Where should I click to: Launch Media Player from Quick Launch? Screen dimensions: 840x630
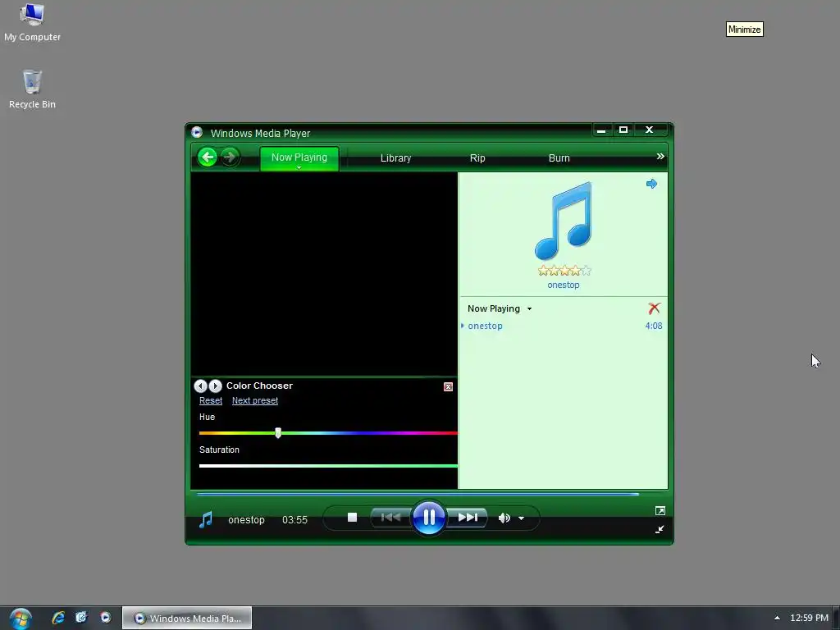(106, 618)
